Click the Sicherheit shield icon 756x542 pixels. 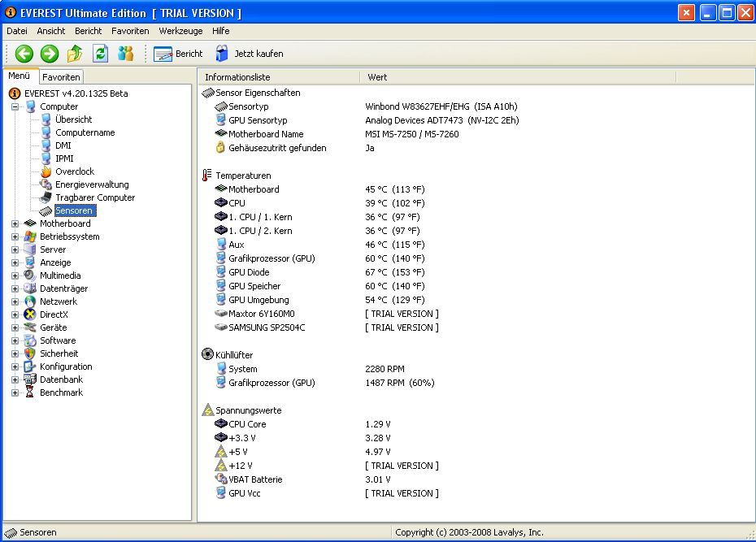[30, 353]
